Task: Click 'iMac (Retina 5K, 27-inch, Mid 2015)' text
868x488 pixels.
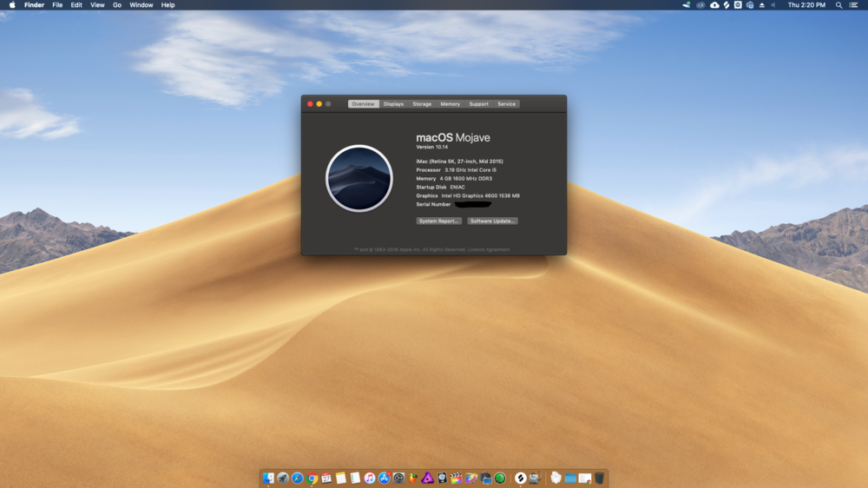Action: [459, 162]
